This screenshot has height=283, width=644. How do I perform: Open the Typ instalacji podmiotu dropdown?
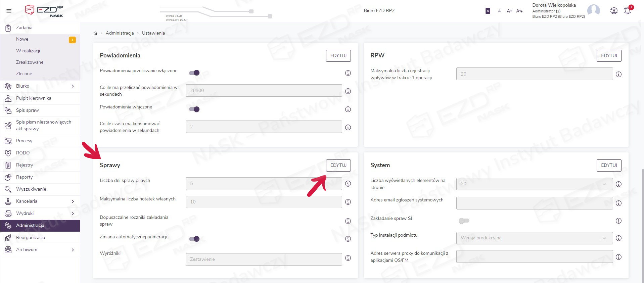point(534,238)
